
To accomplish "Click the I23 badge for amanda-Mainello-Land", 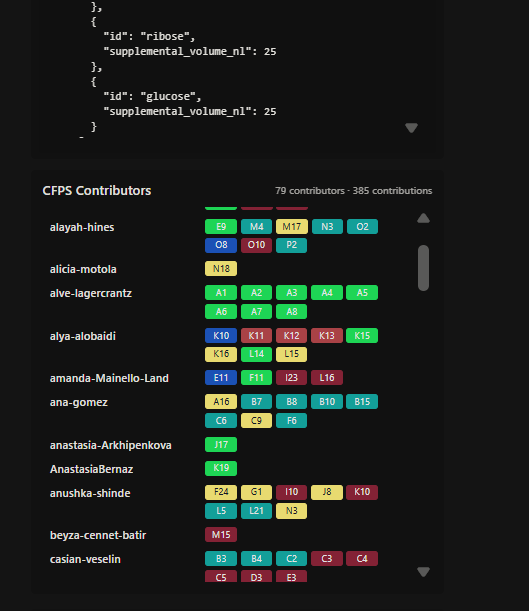I will (292, 378).
